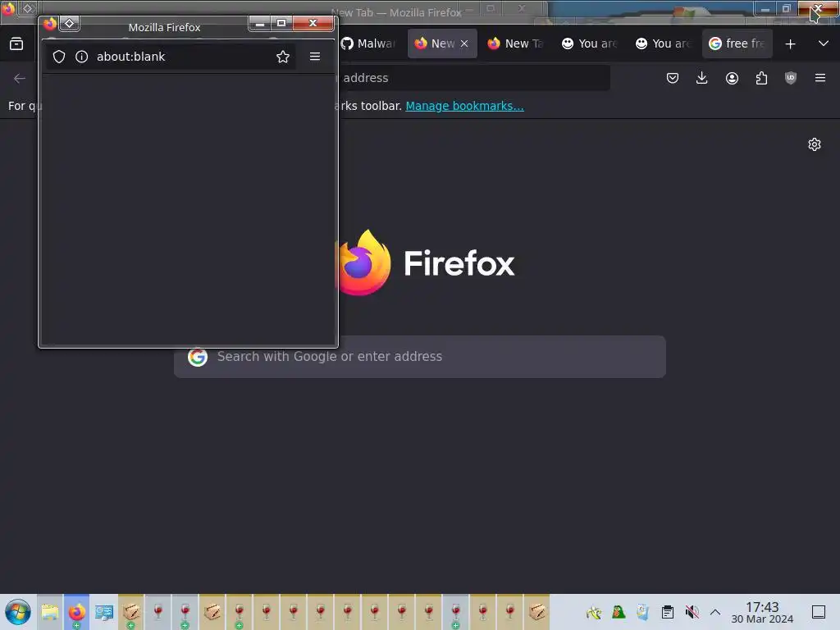Focus the main window address bar
This screenshot has height=630, width=840.
(472, 78)
